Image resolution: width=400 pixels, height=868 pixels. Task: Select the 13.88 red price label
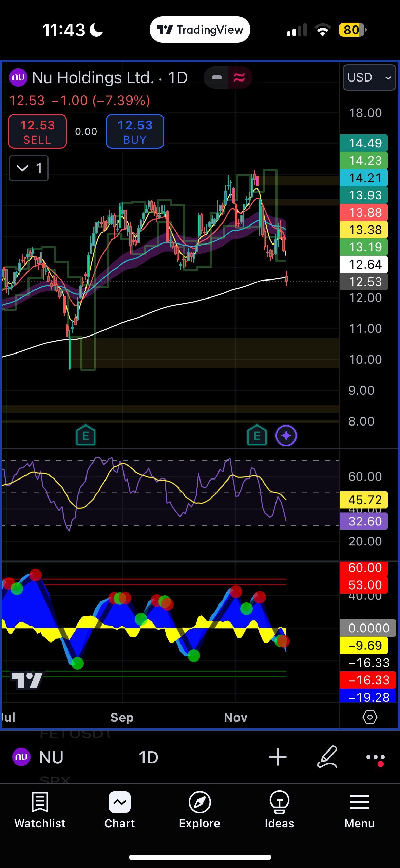[364, 212]
